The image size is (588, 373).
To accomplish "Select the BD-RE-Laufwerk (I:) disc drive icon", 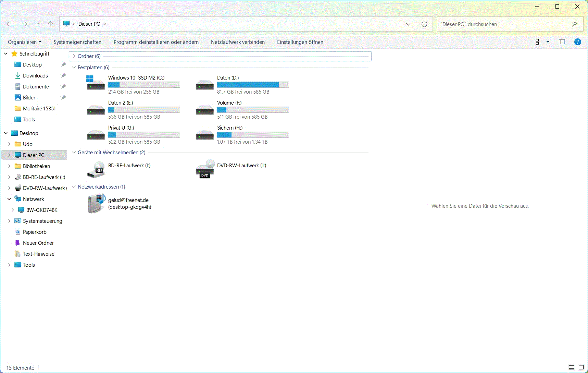I will (96, 170).
